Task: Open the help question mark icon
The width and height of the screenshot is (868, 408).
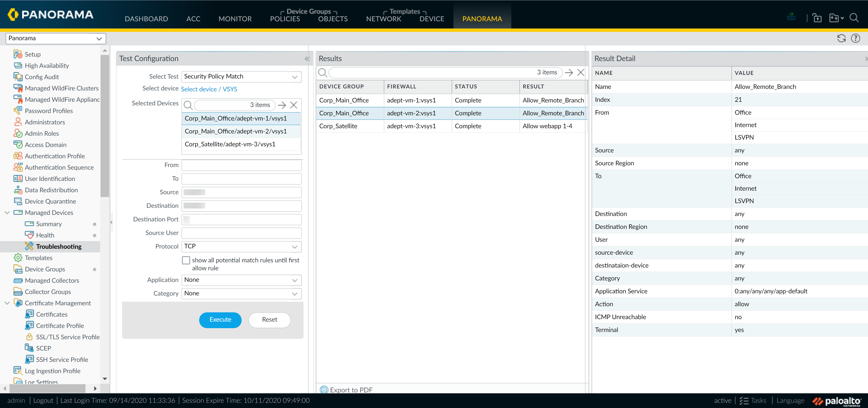Action: coord(855,38)
